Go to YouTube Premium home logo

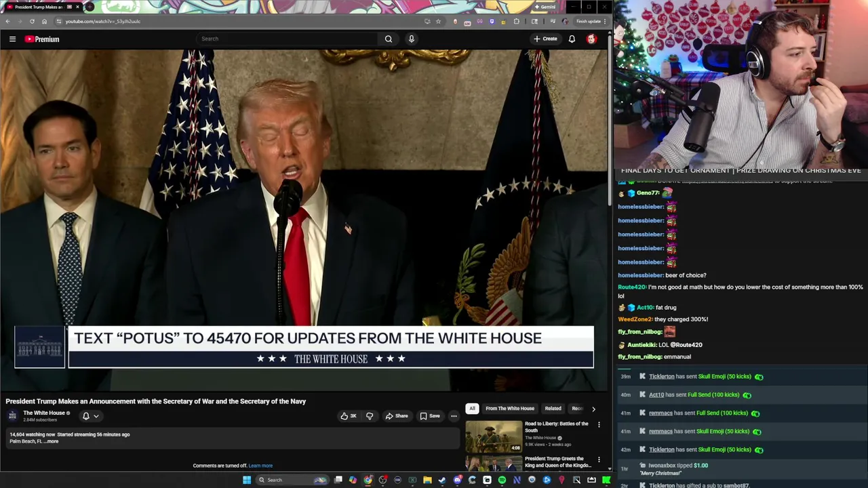[x=42, y=39]
